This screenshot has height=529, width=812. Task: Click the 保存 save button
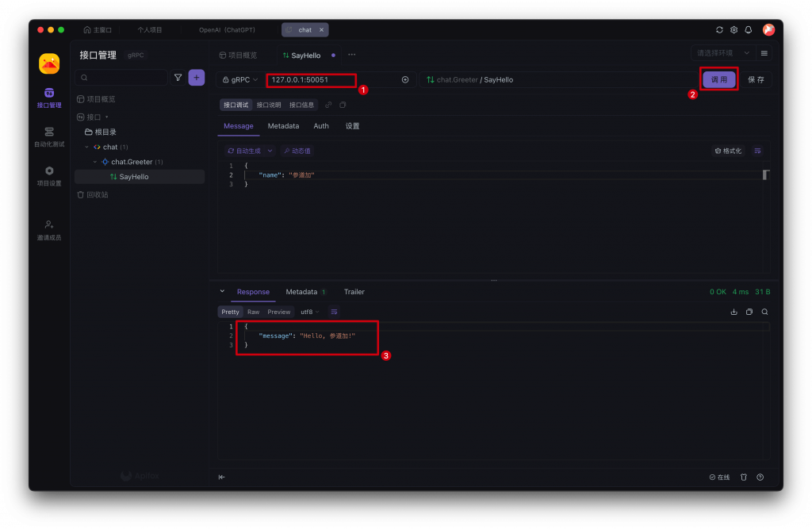(x=756, y=80)
